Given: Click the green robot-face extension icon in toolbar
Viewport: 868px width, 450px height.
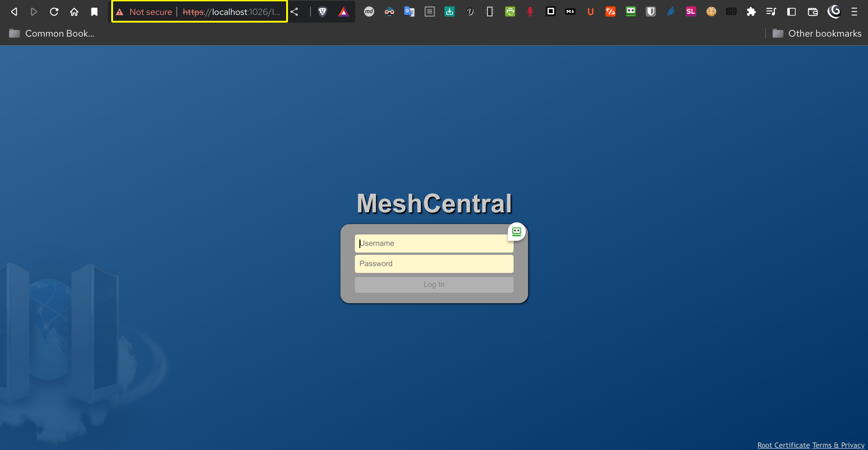Looking at the screenshot, I should [x=631, y=12].
